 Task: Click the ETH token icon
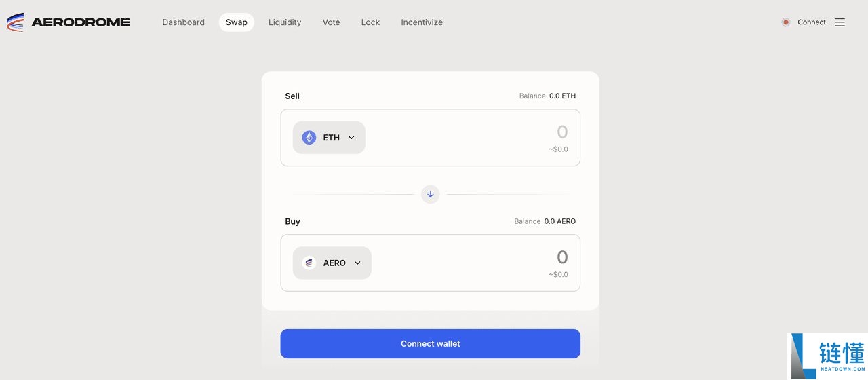tap(309, 138)
